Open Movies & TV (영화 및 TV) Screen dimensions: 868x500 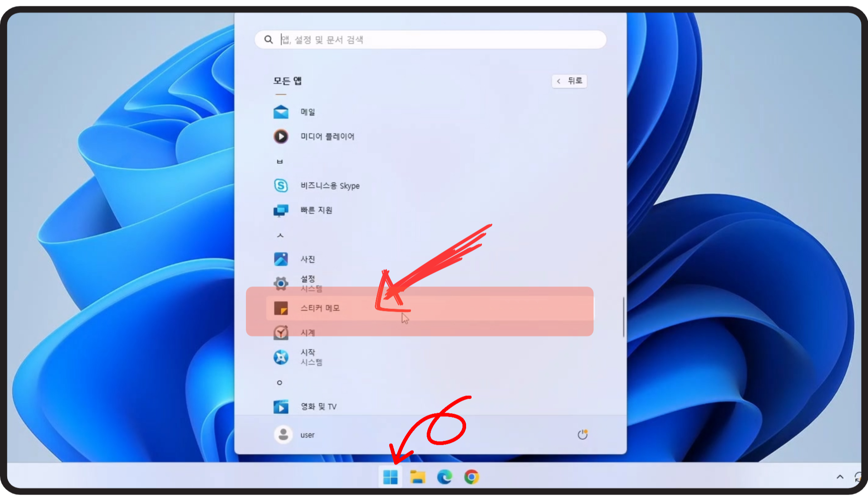(318, 406)
